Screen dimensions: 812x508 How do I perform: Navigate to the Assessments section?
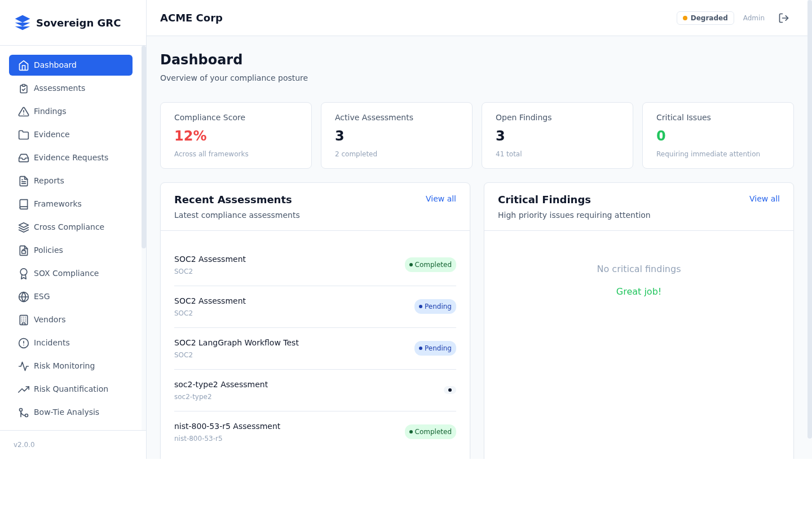tap(60, 88)
